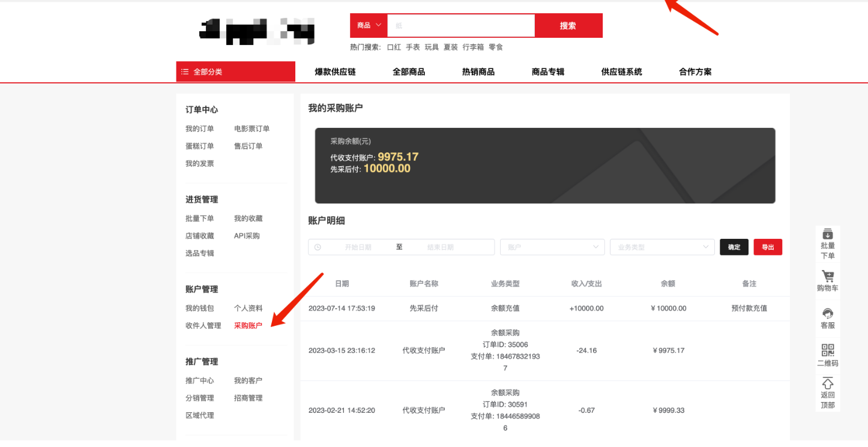Click the hot search term 口红

pyautogui.click(x=394, y=47)
